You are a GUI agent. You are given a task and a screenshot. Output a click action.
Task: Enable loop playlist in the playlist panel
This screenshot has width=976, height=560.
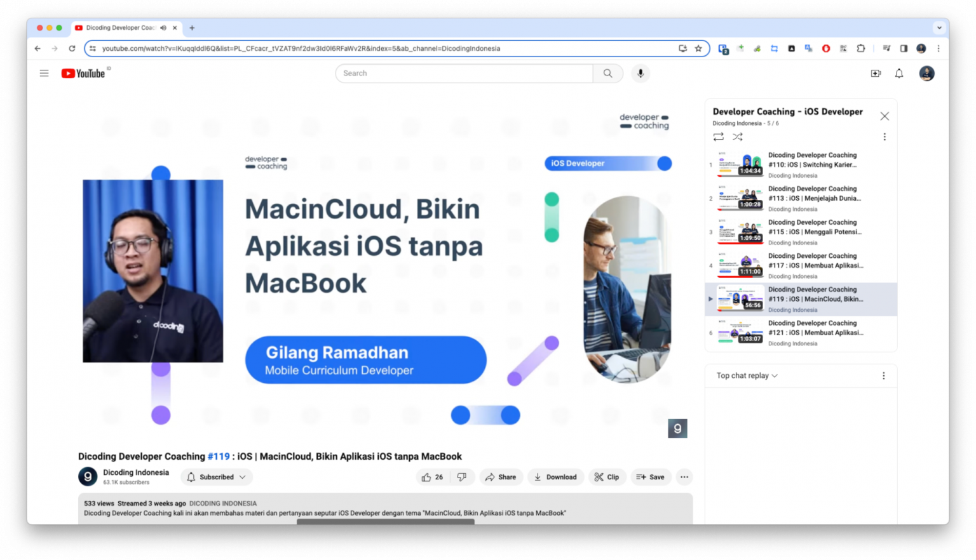pos(718,137)
